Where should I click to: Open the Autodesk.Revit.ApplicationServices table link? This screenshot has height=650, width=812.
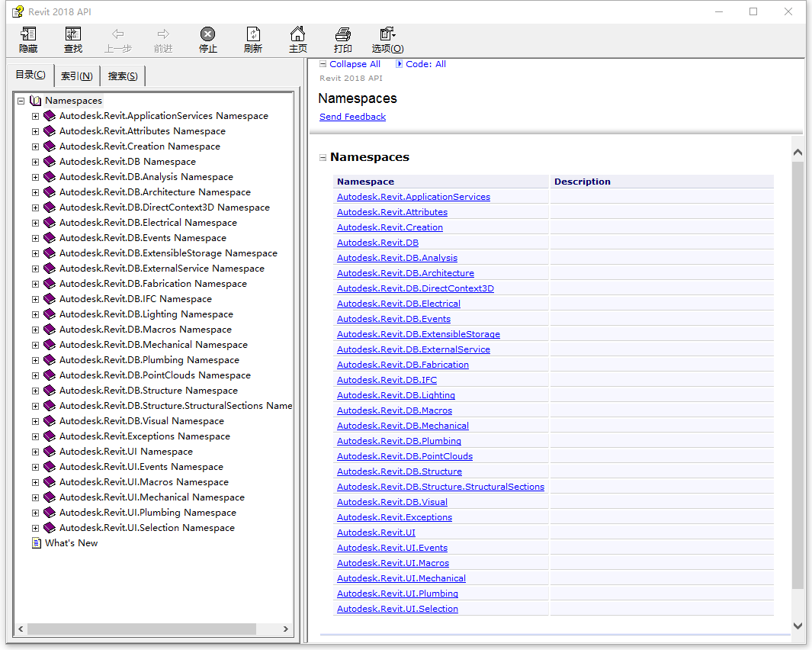click(413, 197)
